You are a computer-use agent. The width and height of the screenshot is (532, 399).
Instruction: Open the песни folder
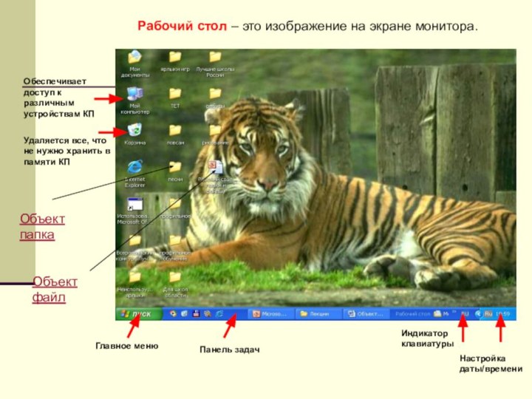pyautogui.click(x=175, y=167)
